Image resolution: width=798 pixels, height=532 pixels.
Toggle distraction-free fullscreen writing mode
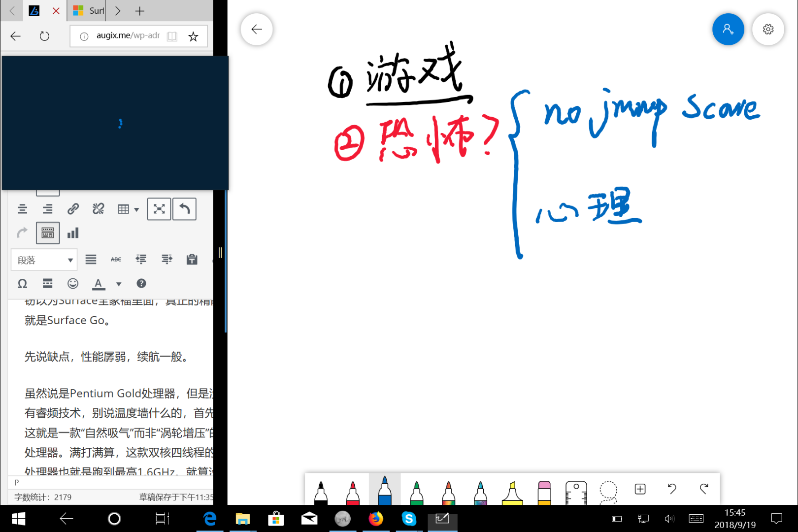(x=159, y=209)
